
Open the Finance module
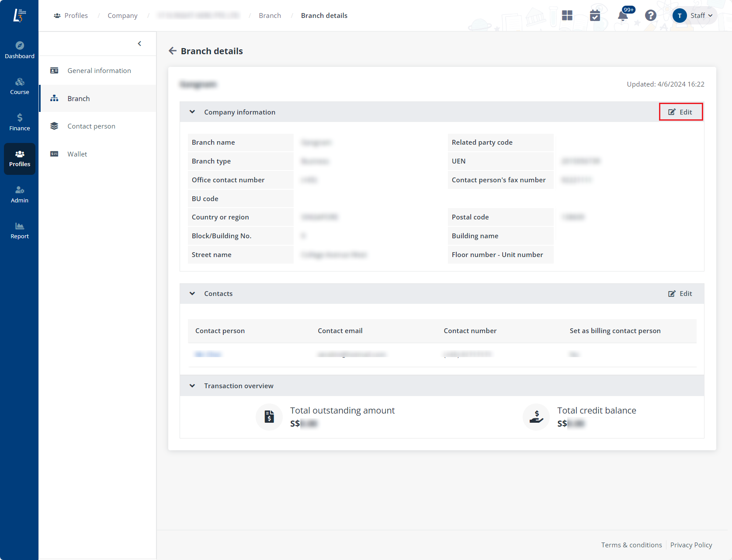coord(20,122)
